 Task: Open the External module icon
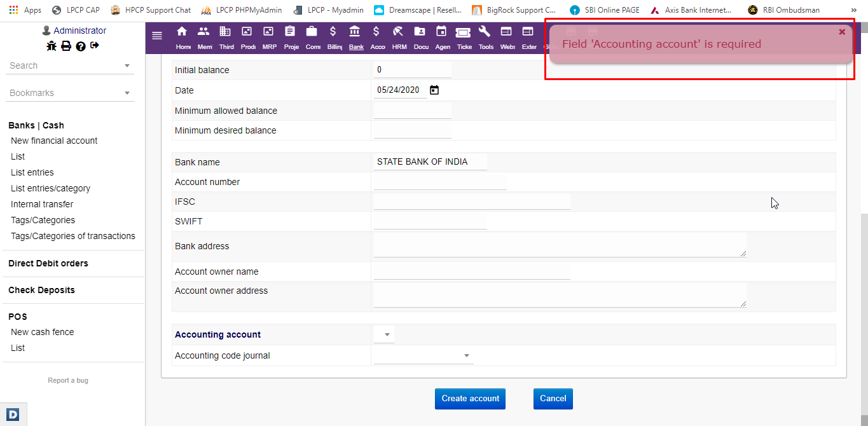[528, 32]
